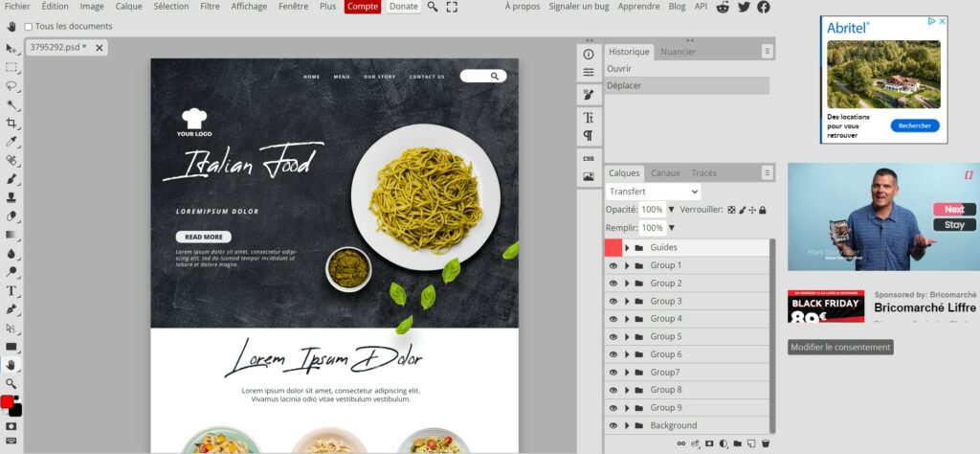Switch to the Nuancier tab
The height and width of the screenshot is (454, 980).
click(x=679, y=52)
